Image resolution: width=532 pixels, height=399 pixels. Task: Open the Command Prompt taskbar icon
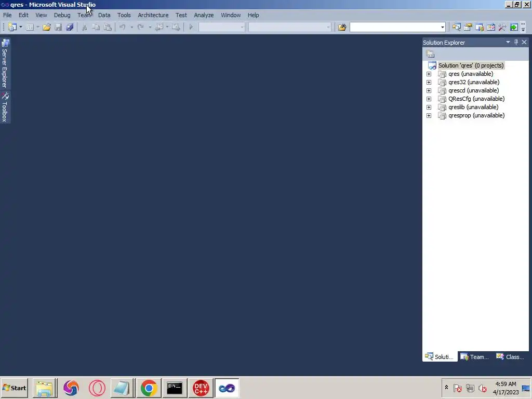point(175,388)
